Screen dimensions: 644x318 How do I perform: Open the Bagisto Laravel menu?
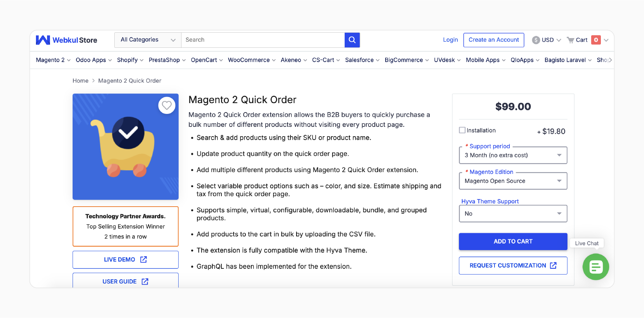coord(568,60)
